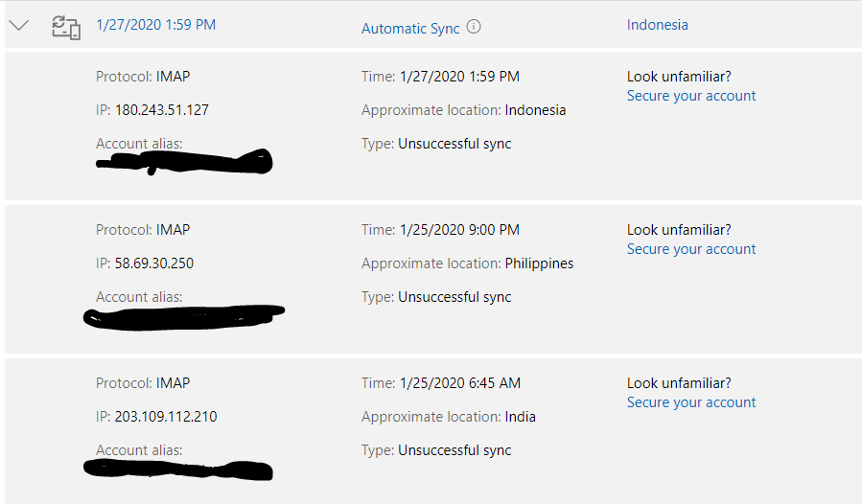The width and height of the screenshot is (862, 504).
Task: Click Look unfamiliar? in Philippines entry
Action: click(x=679, y=230)
